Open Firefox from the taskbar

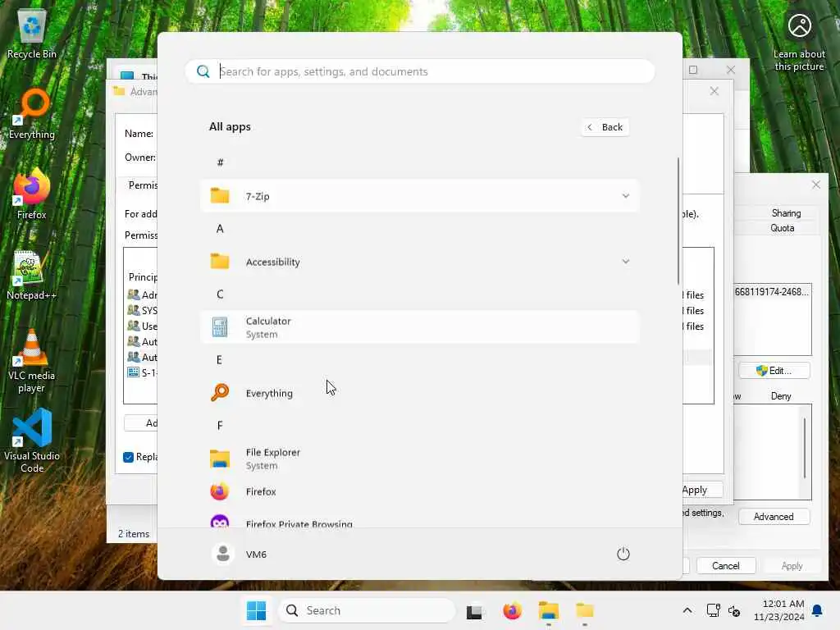click(512, 610)
